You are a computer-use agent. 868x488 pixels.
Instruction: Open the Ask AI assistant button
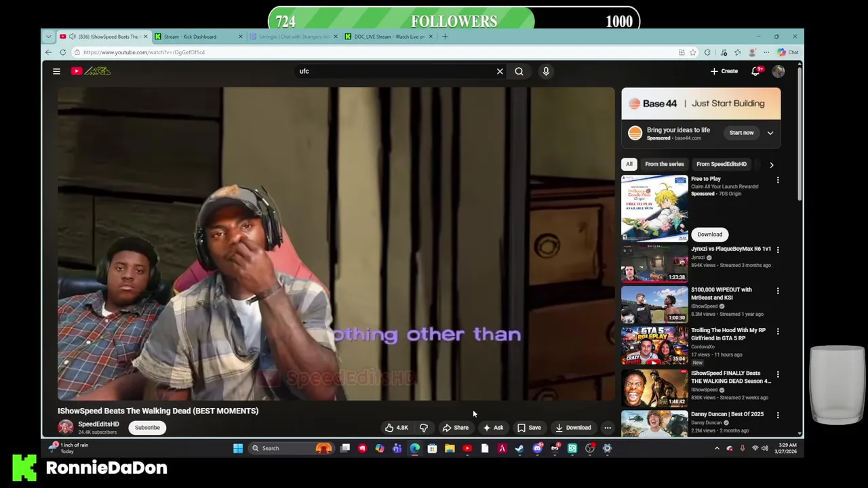tap(493, 428)
